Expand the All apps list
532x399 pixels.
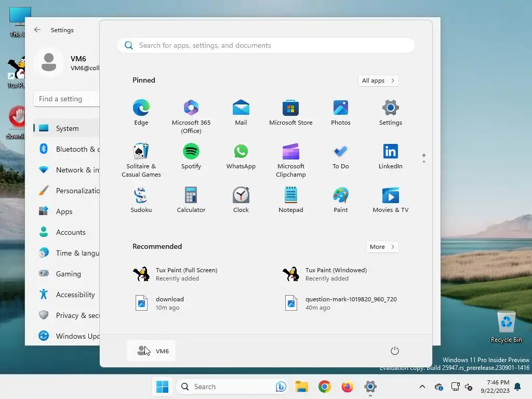(x=378, y=81)
